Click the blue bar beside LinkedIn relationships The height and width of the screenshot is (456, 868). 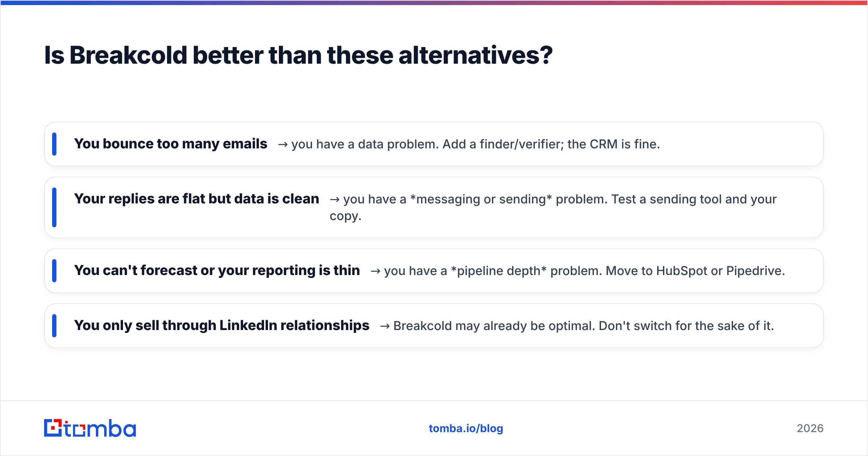point(54,326)
